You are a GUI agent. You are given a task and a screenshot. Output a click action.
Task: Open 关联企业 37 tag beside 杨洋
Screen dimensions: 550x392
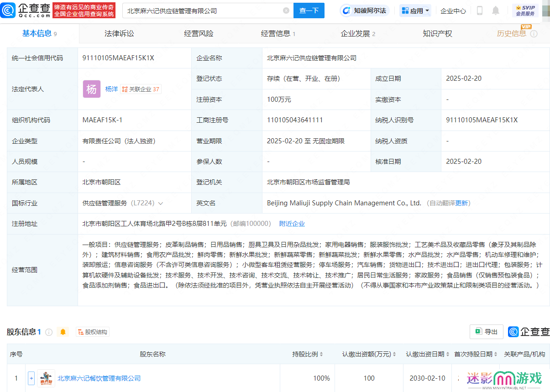point(141,89)
